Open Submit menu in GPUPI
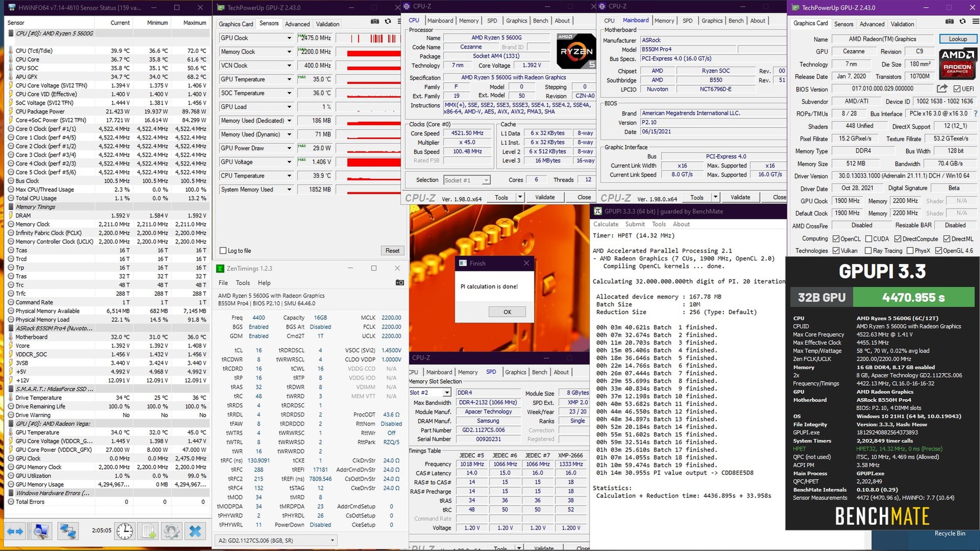The image size is (980, 551). tap(635, 224)
